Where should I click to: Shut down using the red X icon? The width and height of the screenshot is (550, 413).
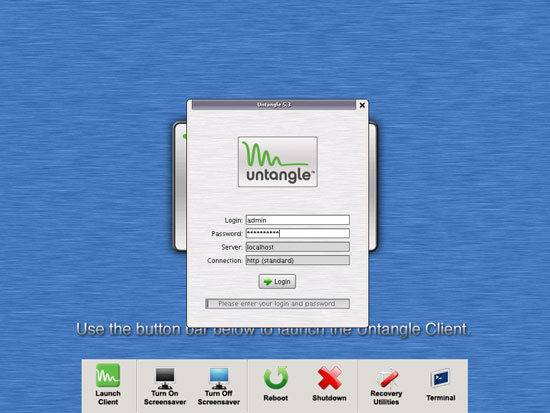329,378
